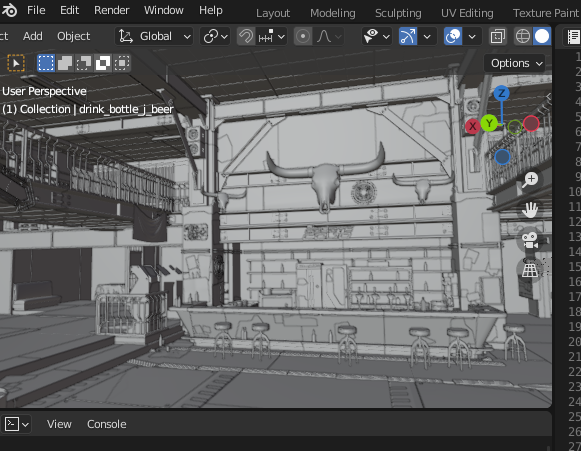
Task: Toggle camera view icon
Action: [x=530, y=240]
